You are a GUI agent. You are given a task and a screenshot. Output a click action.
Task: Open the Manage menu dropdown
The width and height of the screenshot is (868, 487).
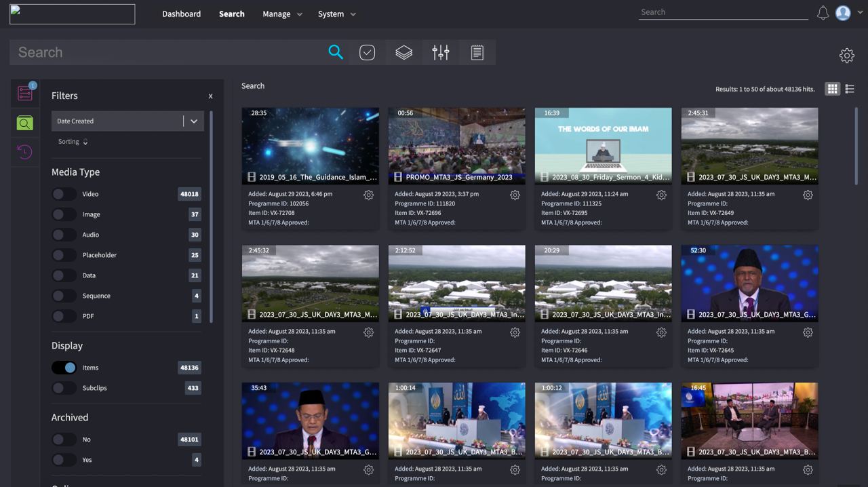pyautogui.click(x=282, y=14)
